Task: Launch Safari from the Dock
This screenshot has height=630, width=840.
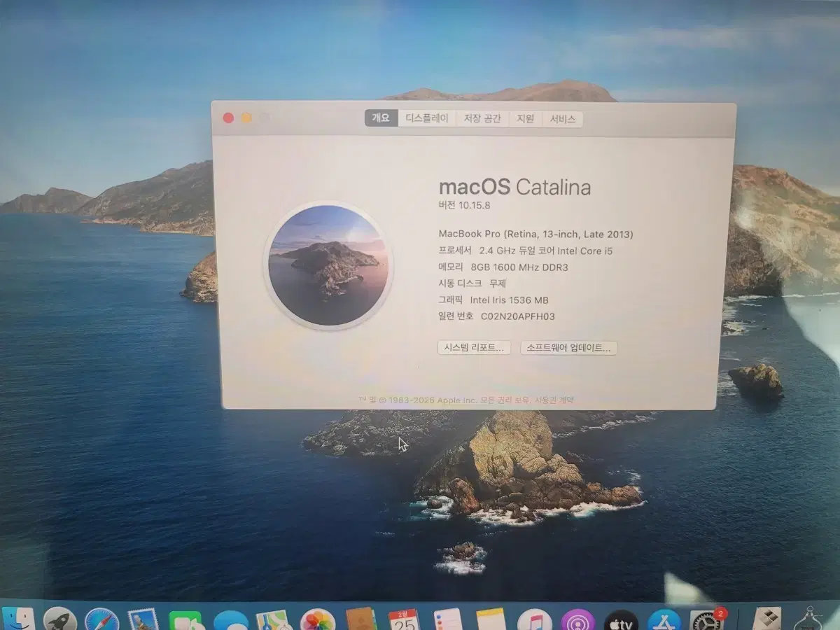Action: pyautogui.click(x=102, y=620)
